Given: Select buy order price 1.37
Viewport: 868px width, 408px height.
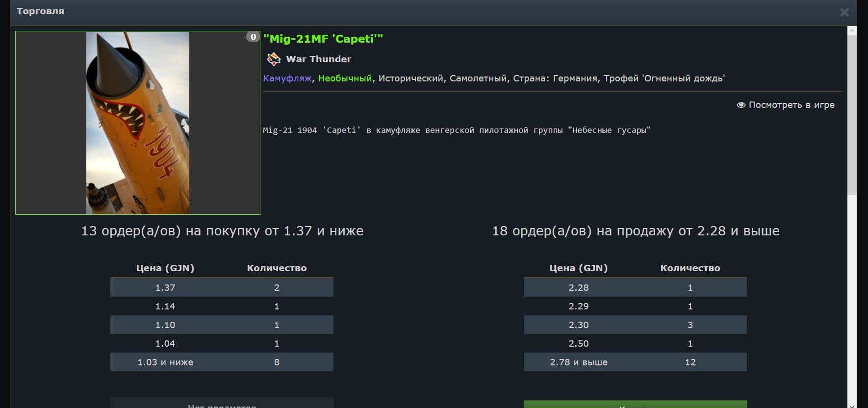Looking at the screenshot, I should [165, 288].
